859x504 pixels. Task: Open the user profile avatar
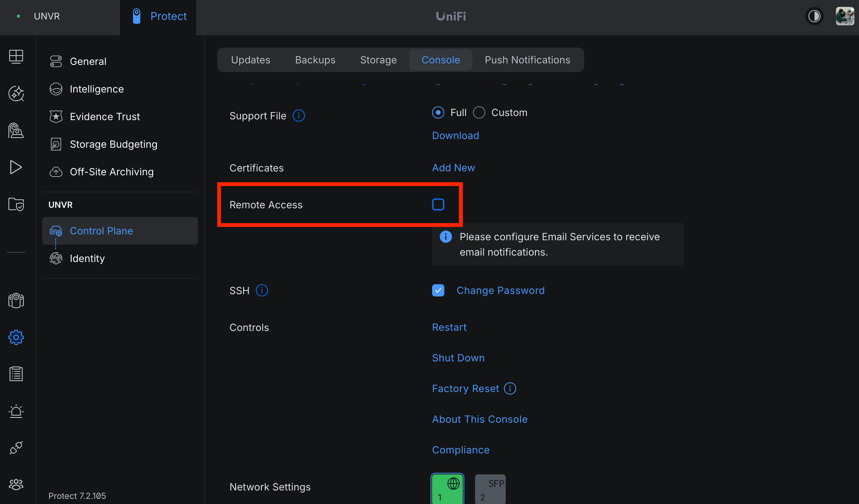click(845, 16)
